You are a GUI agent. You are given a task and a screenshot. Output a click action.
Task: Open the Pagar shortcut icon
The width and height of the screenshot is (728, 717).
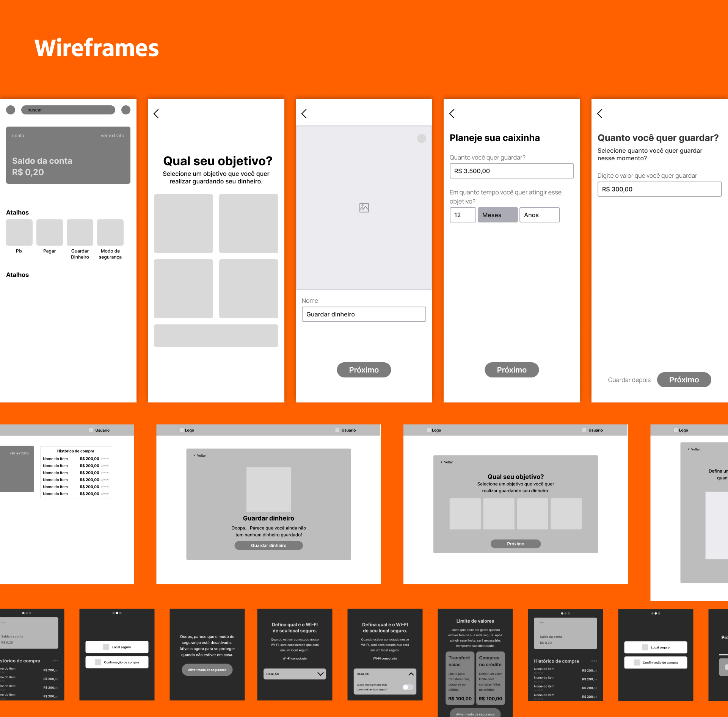(49, 232)
